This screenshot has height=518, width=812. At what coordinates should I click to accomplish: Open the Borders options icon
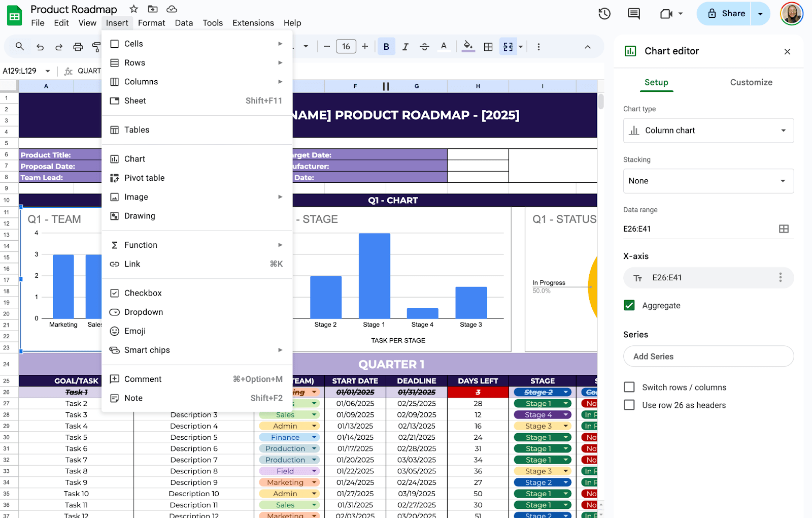[x=488, y=46]
